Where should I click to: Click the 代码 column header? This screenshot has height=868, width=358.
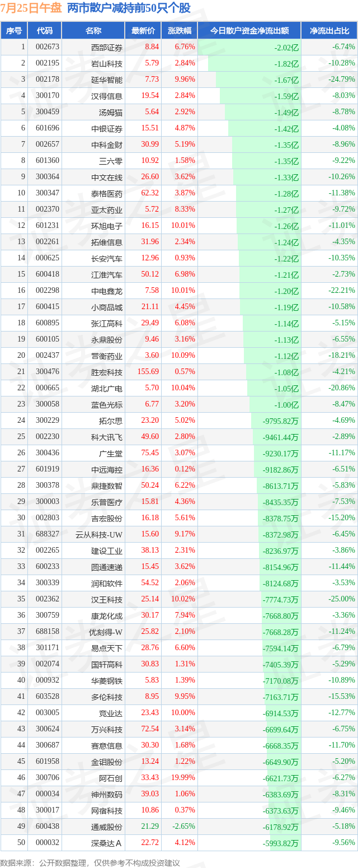click(x=45, y=31)
